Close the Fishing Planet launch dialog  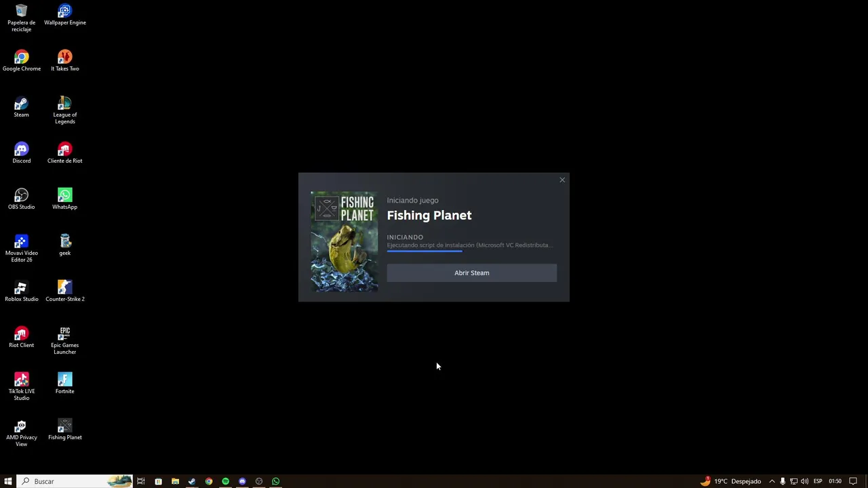click(562, 180)
